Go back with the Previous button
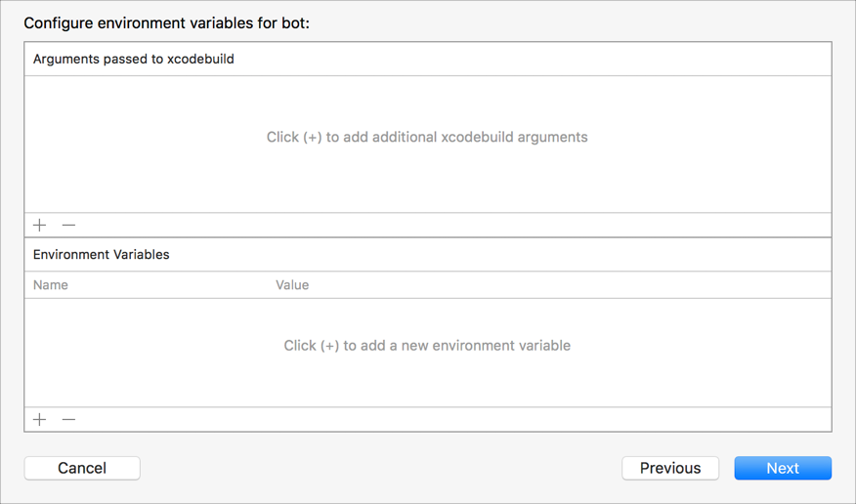 coord(670,468)
